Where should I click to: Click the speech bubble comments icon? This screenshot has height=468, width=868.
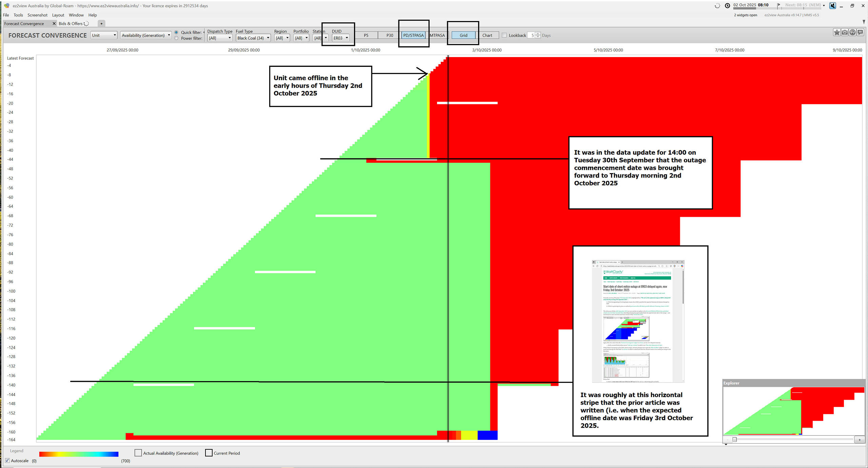point(860,32)
